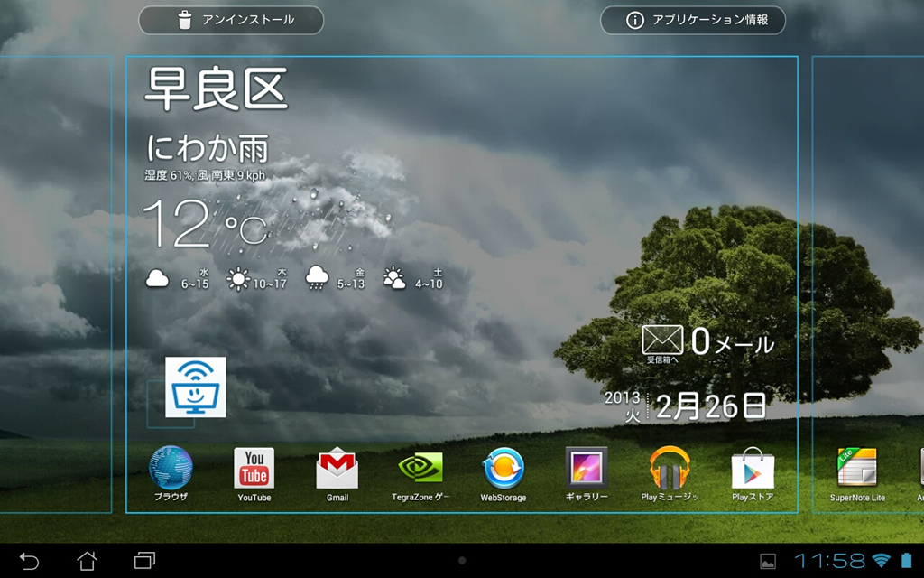
Task: Open the mail inbox envelope widget
Action: (661, 340)
